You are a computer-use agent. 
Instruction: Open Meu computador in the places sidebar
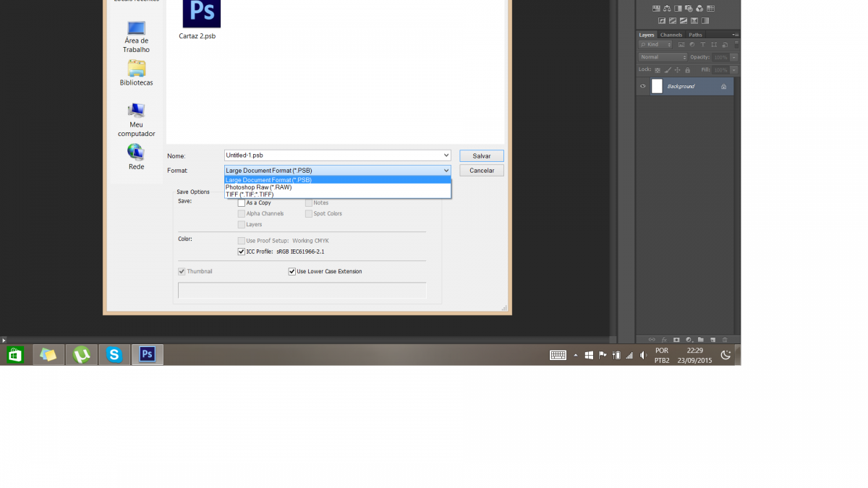136,120
